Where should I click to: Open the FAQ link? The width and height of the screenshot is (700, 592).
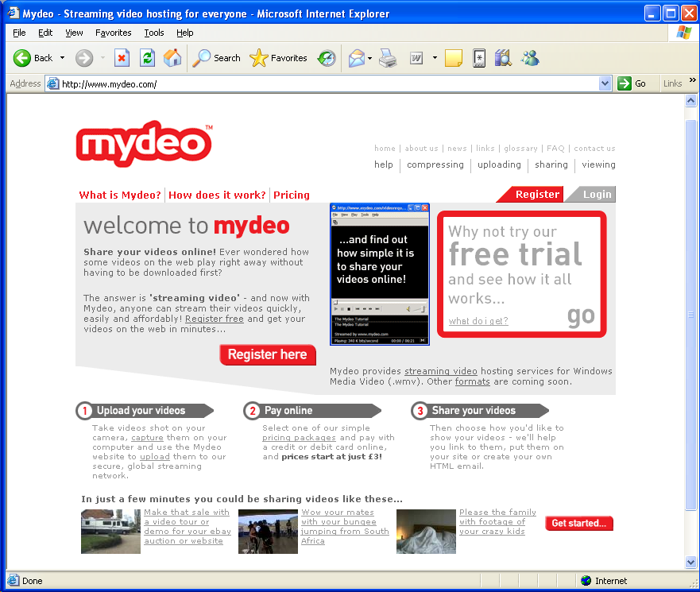point(555,149)
